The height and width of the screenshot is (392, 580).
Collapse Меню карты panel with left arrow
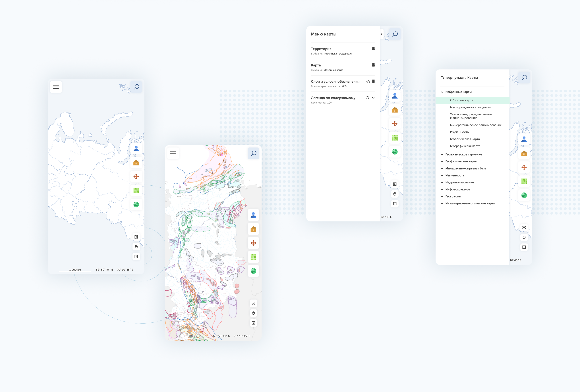point(382,34)
